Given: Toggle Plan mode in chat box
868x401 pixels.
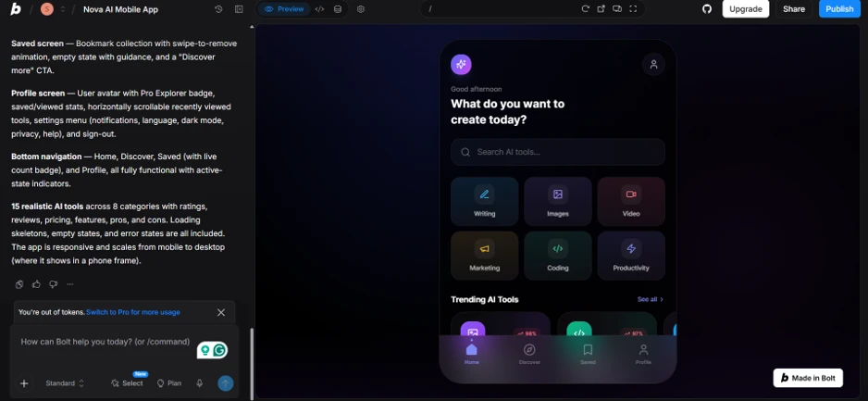Looking at the screenshot, I should pos(169,382).
